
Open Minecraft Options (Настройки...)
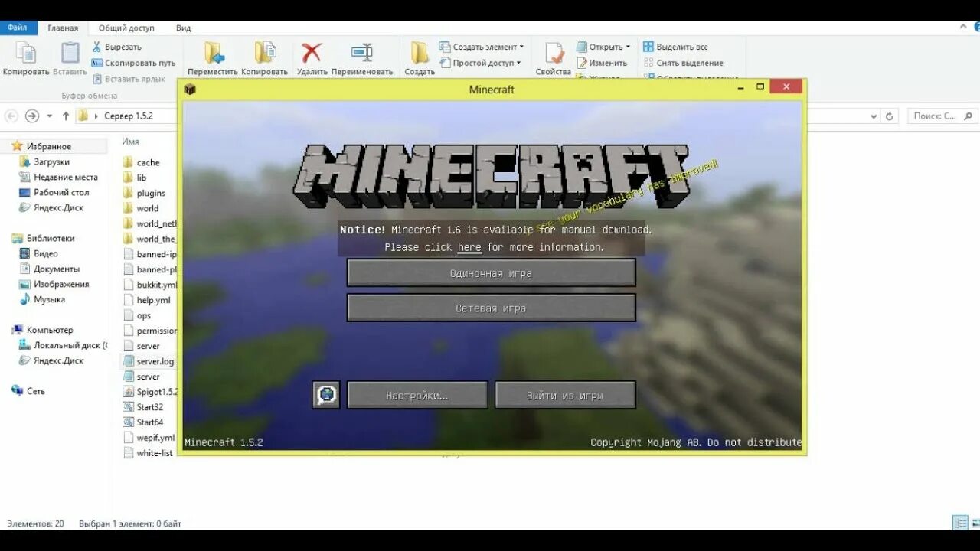[x=417, y=396]
